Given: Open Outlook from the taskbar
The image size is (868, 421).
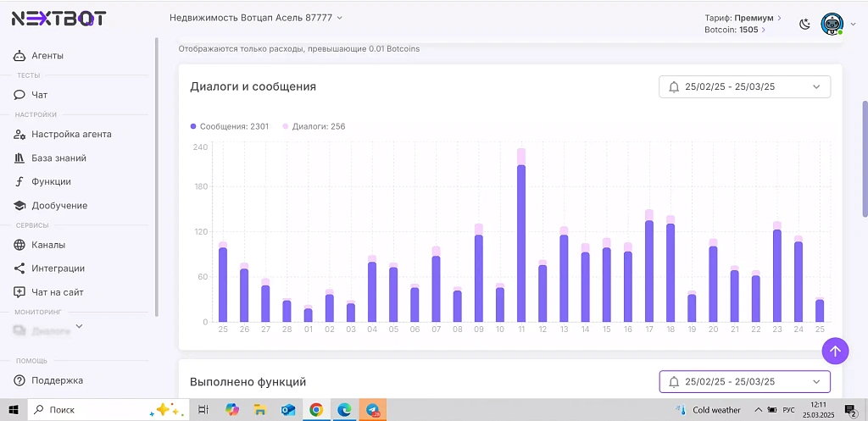Looking at the screenshot, I should (288, 410).
